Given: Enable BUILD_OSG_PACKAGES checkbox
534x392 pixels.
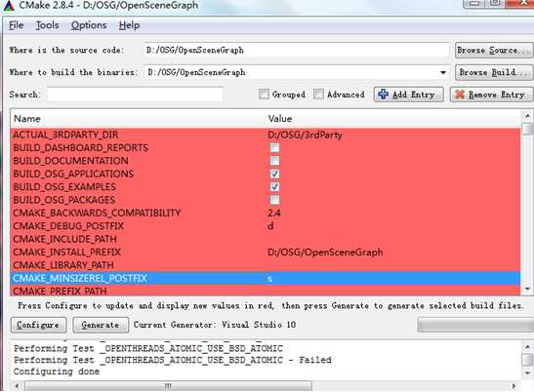Looking at the screenshot, I should [274, 199].
